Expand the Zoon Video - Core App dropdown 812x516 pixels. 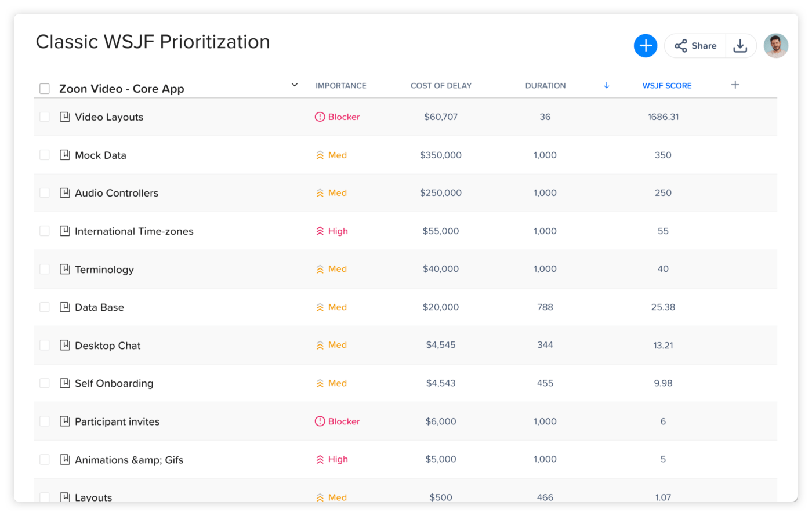click(295, 85)
